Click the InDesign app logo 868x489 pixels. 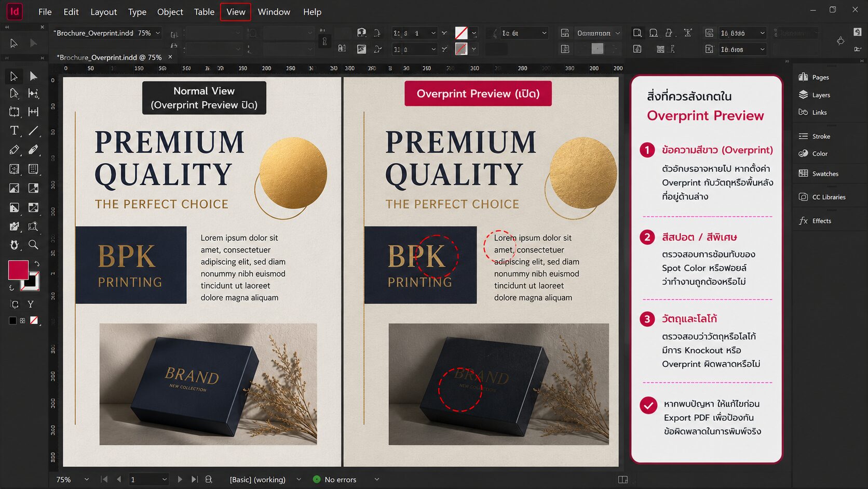click(15, 11)
